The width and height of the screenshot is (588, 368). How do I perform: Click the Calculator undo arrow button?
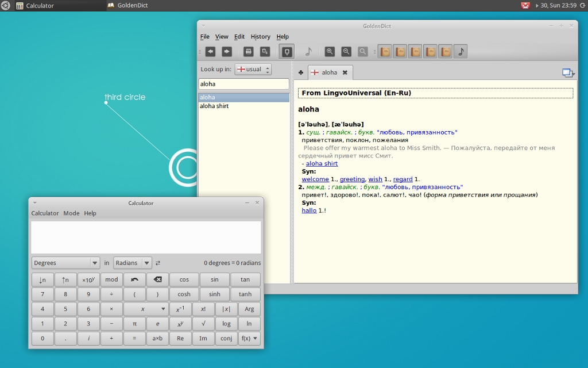click(134, 279)
